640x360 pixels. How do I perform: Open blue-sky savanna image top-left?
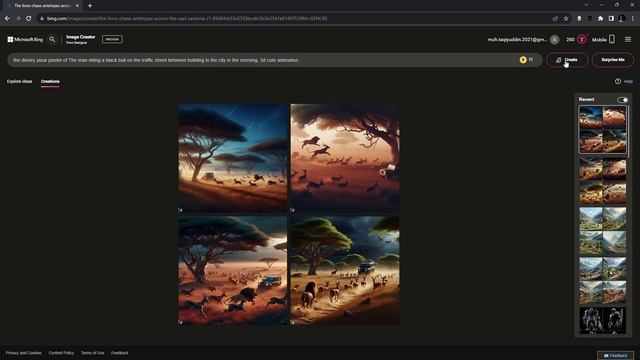point(233,158)
